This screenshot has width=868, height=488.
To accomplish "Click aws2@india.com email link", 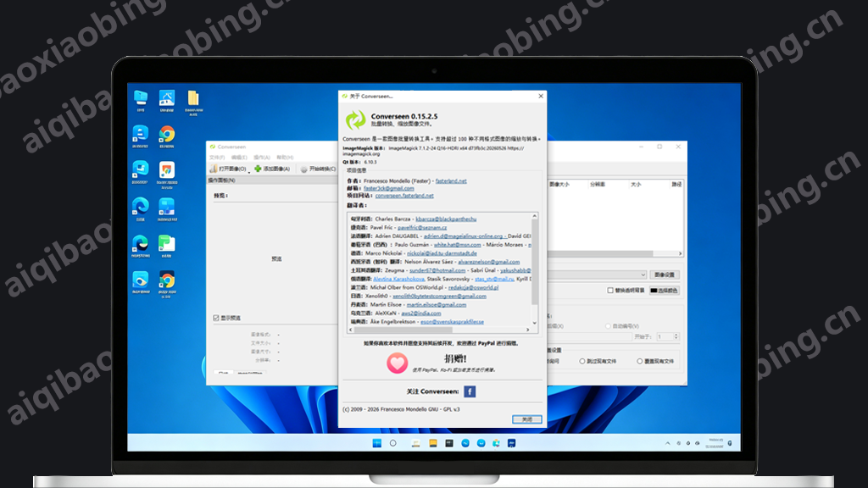I will [x=421, y=313].
